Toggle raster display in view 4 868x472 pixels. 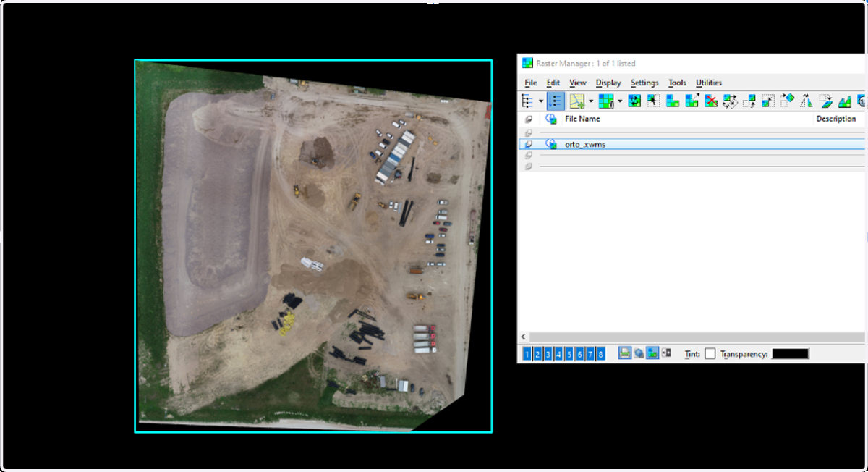(x=558, y=354)
